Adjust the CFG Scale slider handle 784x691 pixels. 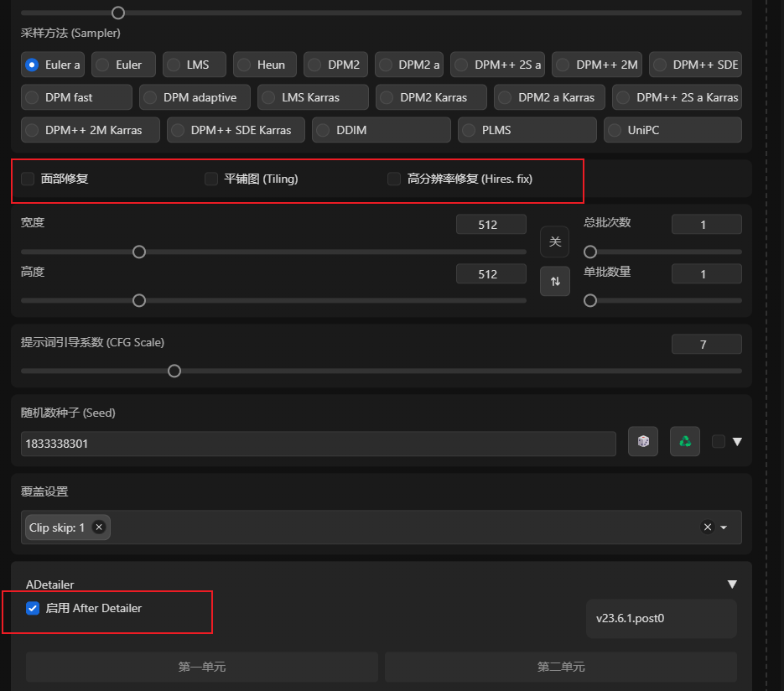174,371
